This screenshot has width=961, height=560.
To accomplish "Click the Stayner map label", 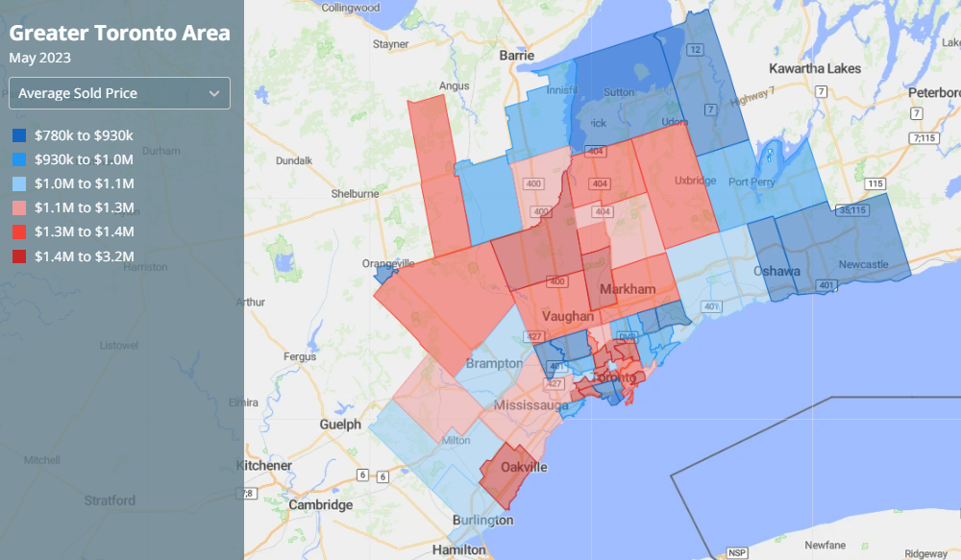I will click(390, 44).
